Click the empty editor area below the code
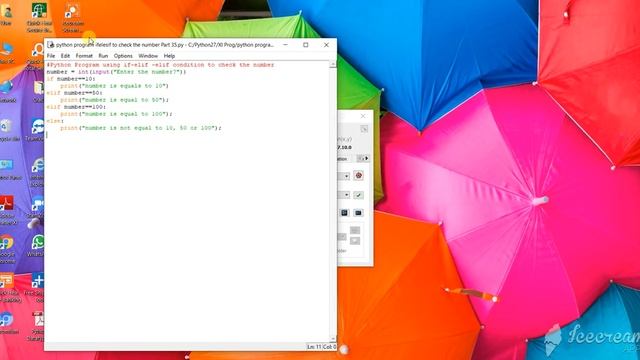 coord(188,237)
